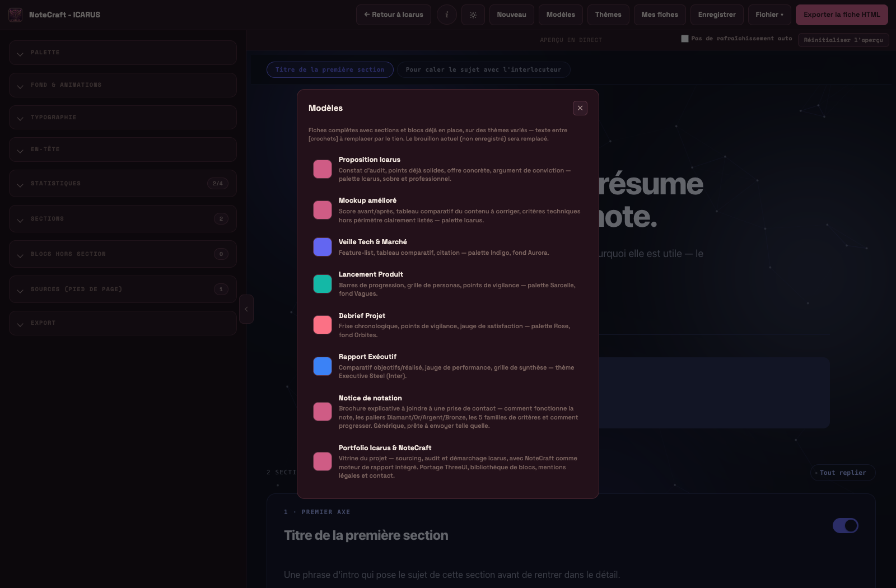This screenshot has height=588, width=896.
Task: Click the 'Une phrase d'intro' paragraph text
Action: tap(452, 575)
